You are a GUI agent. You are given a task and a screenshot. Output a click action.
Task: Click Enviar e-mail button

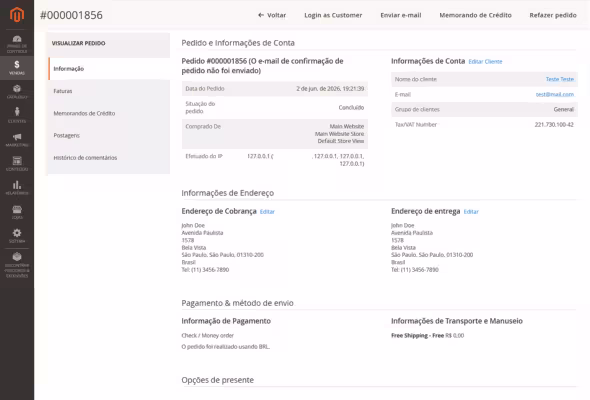click(x=401, y=15)
